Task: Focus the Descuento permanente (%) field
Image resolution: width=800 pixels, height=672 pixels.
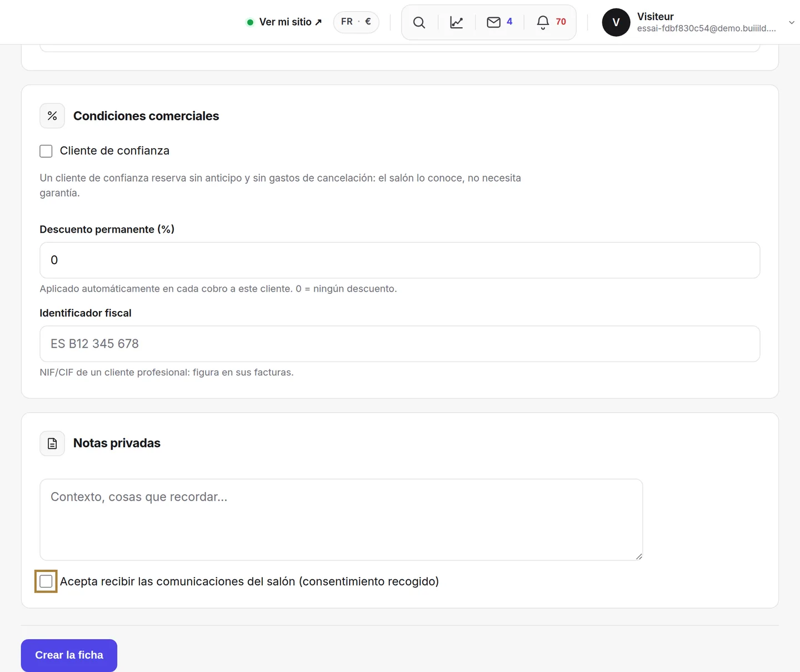Action: (400, 260)
